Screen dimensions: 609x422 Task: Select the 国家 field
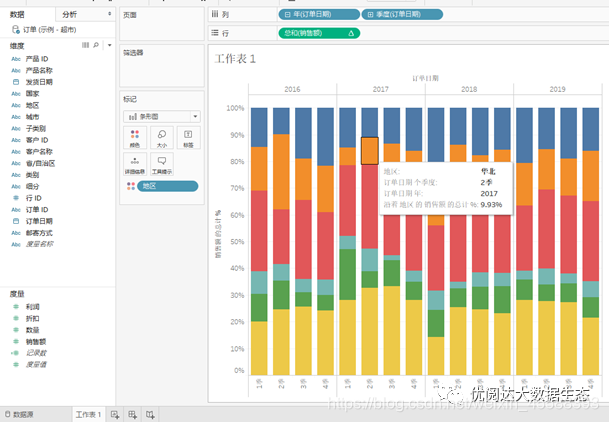pos(32,94)
